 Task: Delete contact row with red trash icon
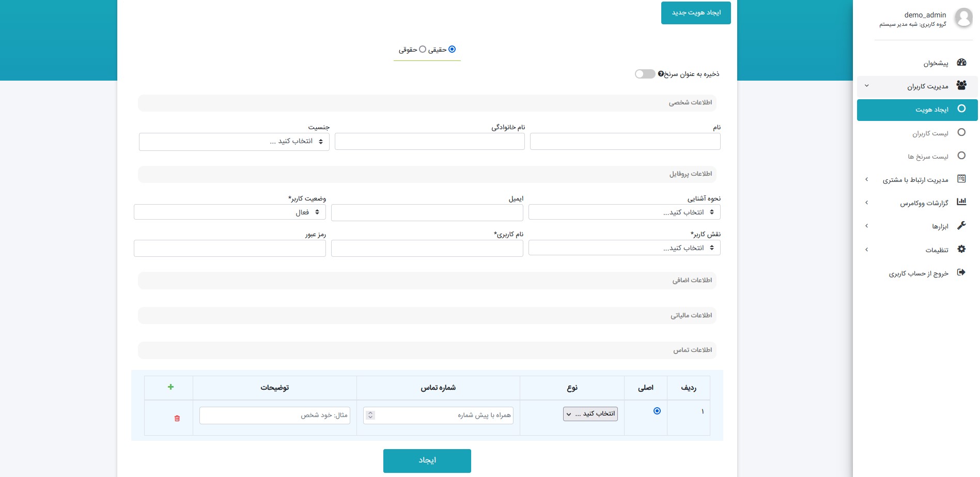(177, 418)
